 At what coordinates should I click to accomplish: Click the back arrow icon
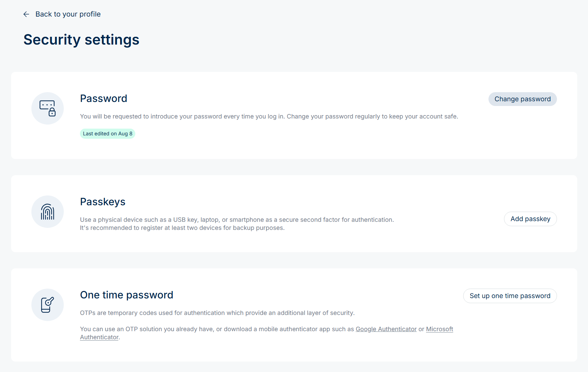(26, 14)
